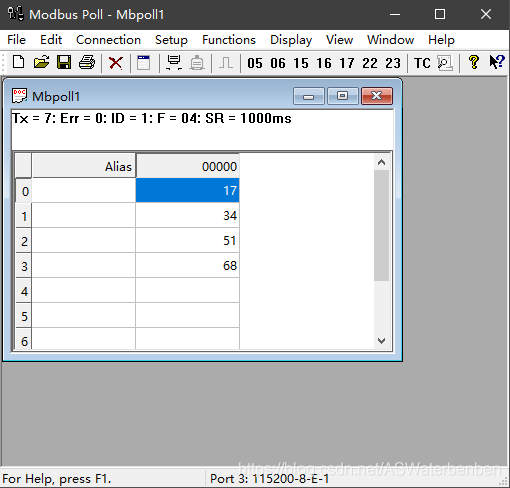Select row header 3
The height and width of the screenshot is (488, 510).
click(24, 266)
